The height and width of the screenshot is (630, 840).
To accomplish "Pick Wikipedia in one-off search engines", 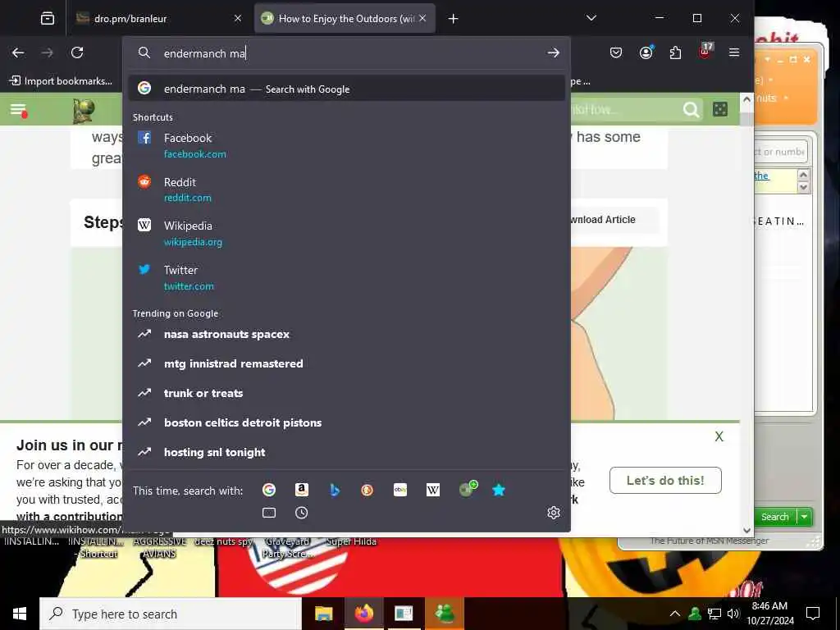I will point(433,490).
